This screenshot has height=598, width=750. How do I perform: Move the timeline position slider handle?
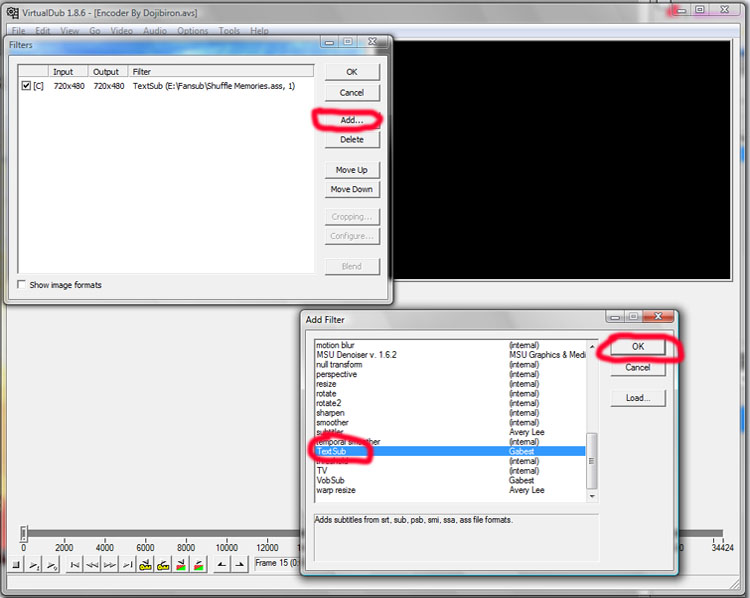(23, 533)
